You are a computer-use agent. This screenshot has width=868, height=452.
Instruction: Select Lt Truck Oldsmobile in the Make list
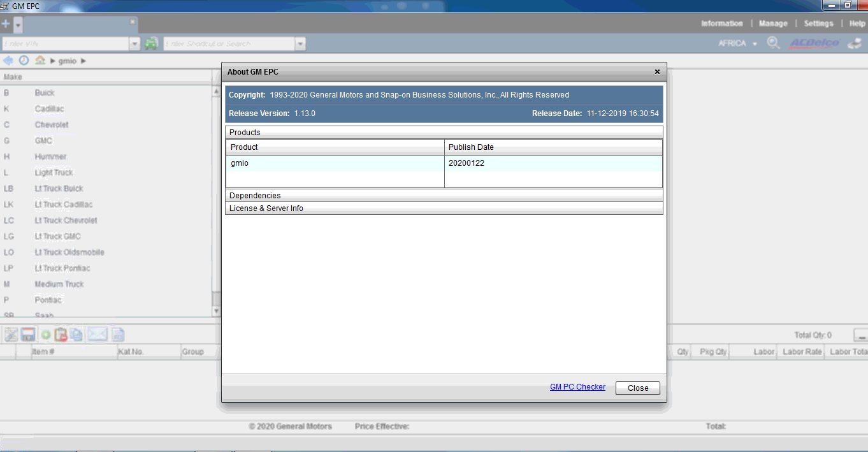[69, 252]
